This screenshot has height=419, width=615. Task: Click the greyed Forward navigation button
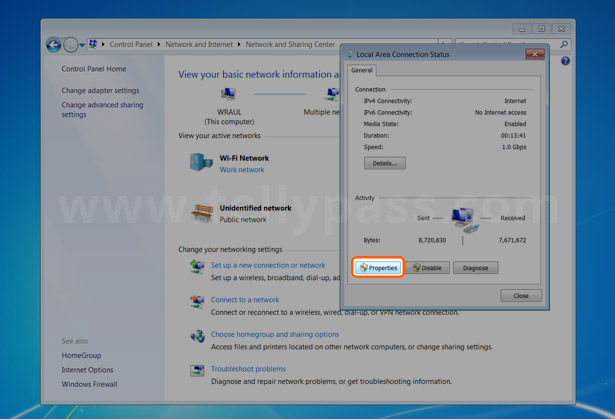(x=71, y=45)
